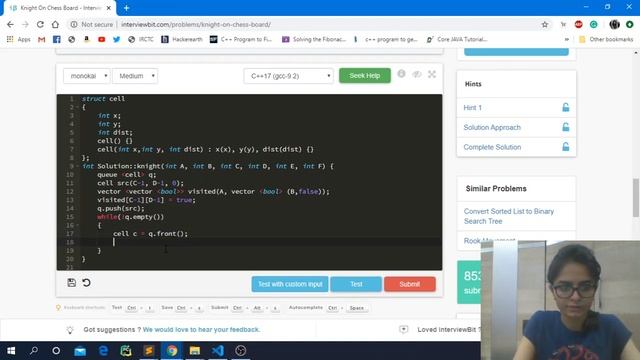
Task: Open the Other bookmarks folder
Action: 606,39
